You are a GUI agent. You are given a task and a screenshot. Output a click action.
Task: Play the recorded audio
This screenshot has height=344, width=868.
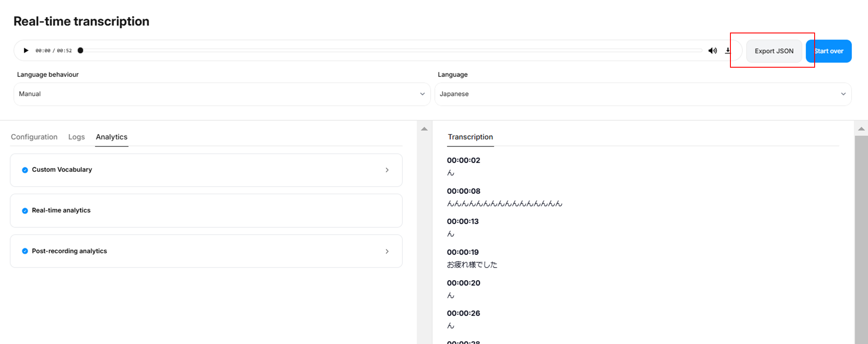26,51
